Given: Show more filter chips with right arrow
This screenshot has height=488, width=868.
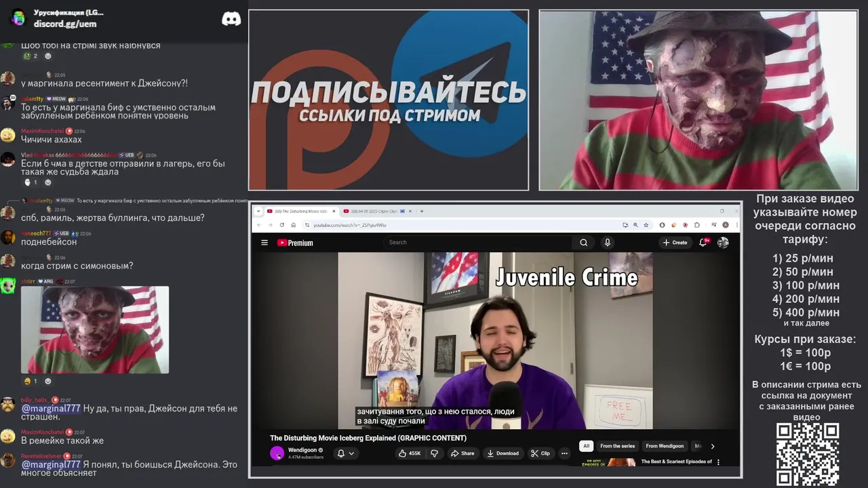Looking at the screenshot, I should pos(712,446).
